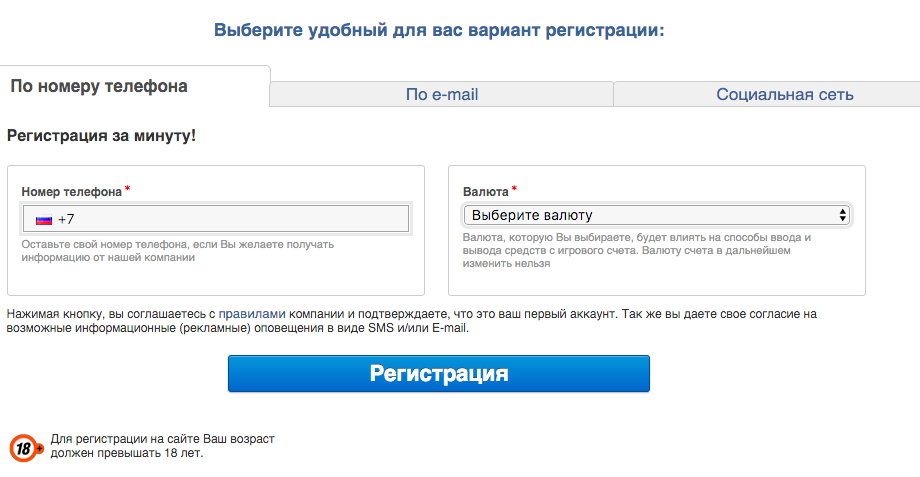Click the Russian flag country selector
The height and width of the screenshot is (477, 920).
point(44,220)
